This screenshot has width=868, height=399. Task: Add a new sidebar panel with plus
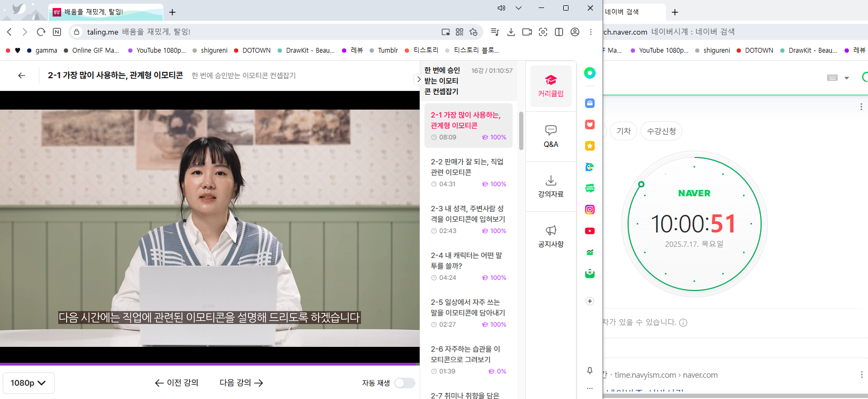(x=590, y=301)
